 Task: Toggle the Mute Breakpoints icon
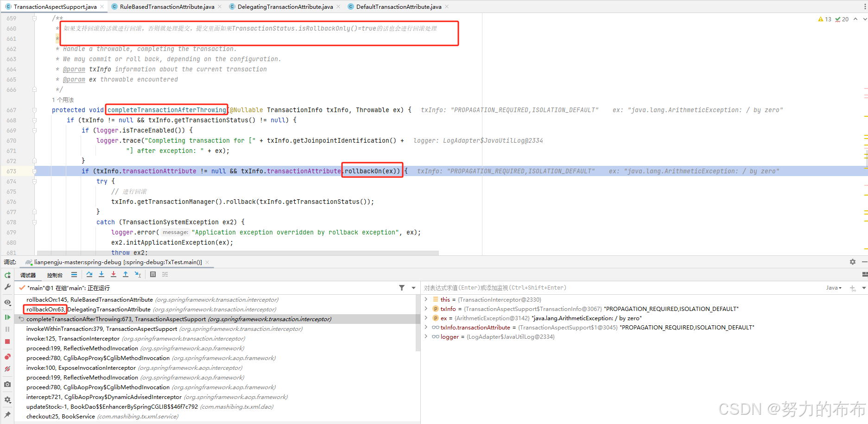click(x=7, y=369)
